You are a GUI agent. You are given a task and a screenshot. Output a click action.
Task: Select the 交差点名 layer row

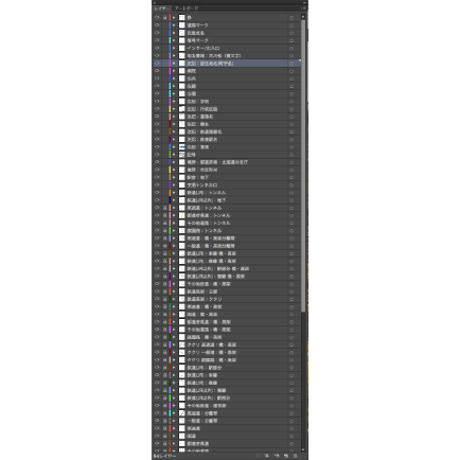227,33
